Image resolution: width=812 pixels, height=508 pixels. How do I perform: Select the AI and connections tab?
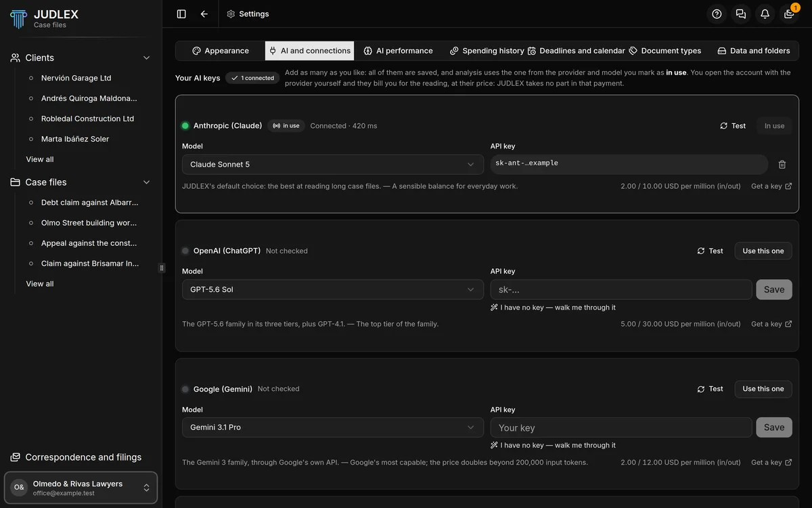(310, 51)
